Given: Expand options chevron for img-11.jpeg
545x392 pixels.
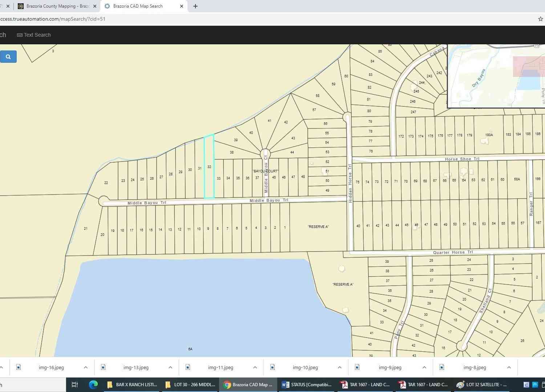Looking at the screenshot, I should point(255,367).
